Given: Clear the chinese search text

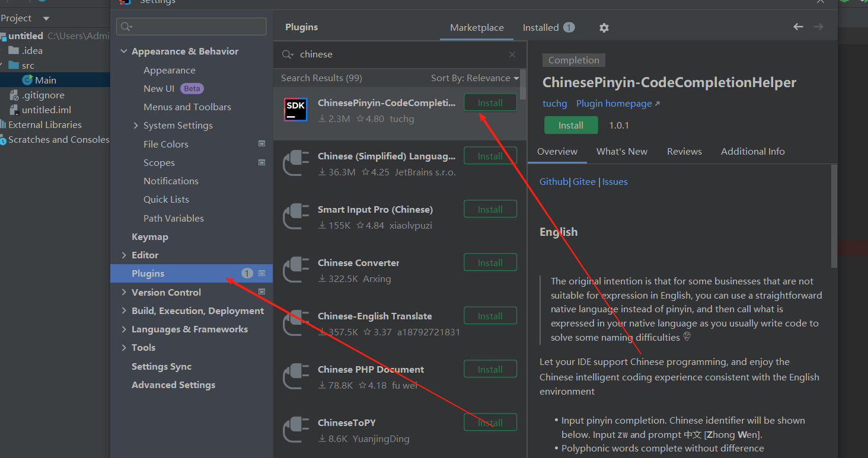Looking at the screenshot, I should tap(512, 55).
